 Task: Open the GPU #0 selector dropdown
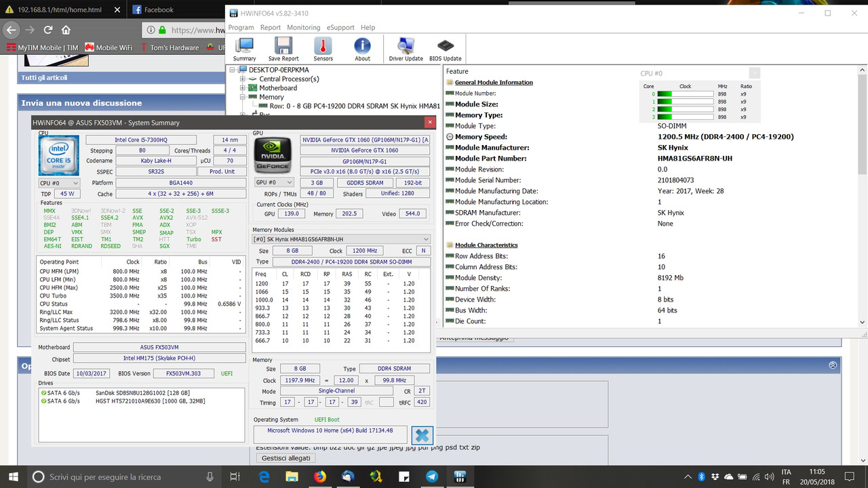pyautogui.click(x=273, y=182)
